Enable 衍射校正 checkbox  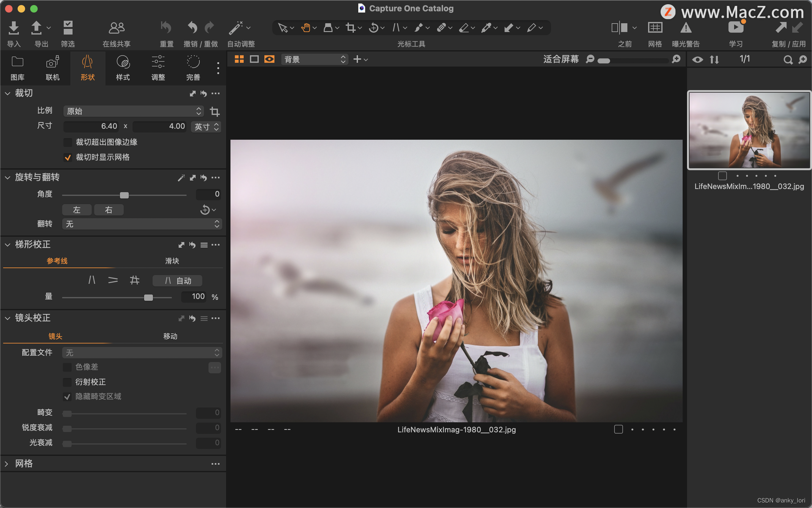(67, 382)
